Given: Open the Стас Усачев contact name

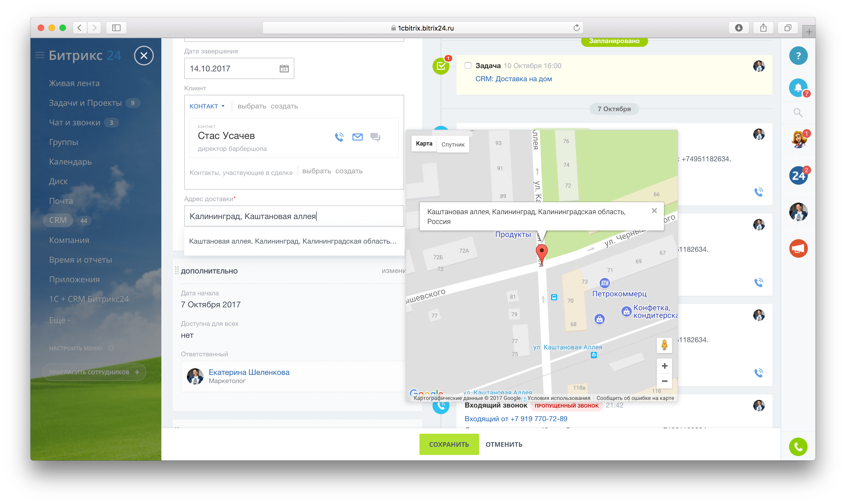Looking at the screenshot, I should coord(226,135).
